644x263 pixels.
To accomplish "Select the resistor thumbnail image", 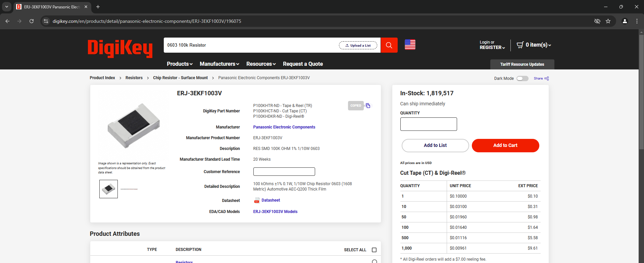I will point(108,189).
